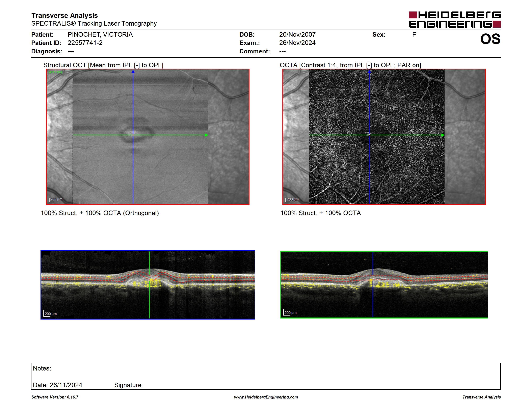Click the blue-bordered orthogonal B-scan image

pos(148,285)
